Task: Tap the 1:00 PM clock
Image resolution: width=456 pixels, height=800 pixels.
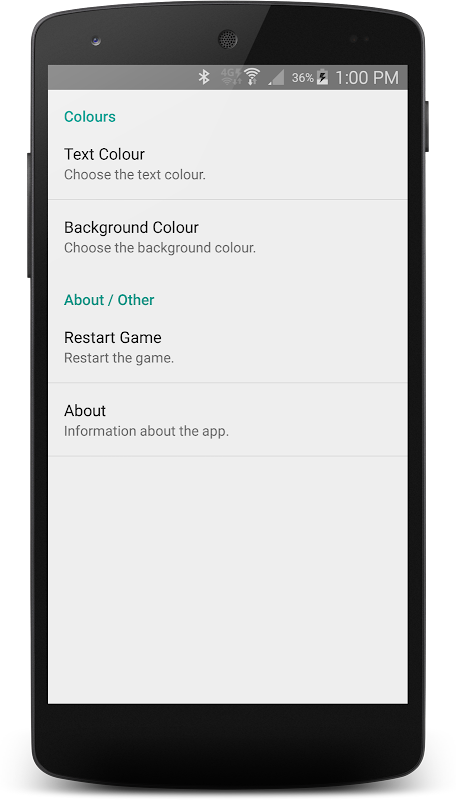Action: pyautogui.click(x=366, y=78)
